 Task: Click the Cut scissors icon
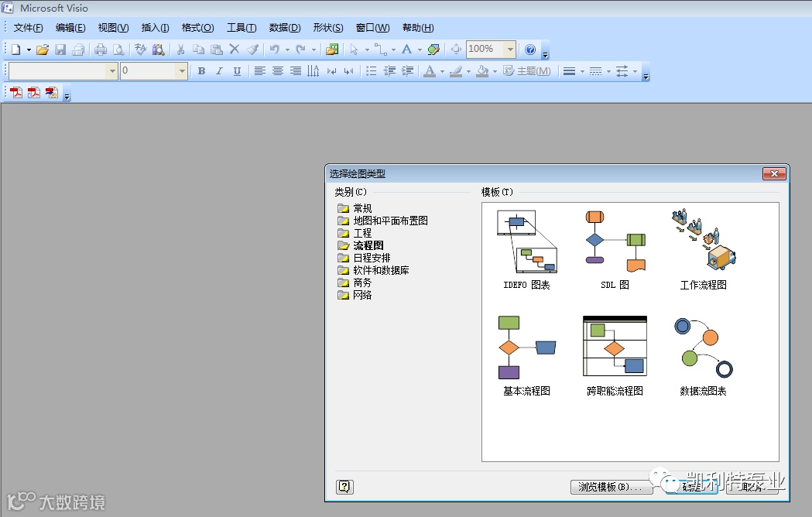pos(180,50)
